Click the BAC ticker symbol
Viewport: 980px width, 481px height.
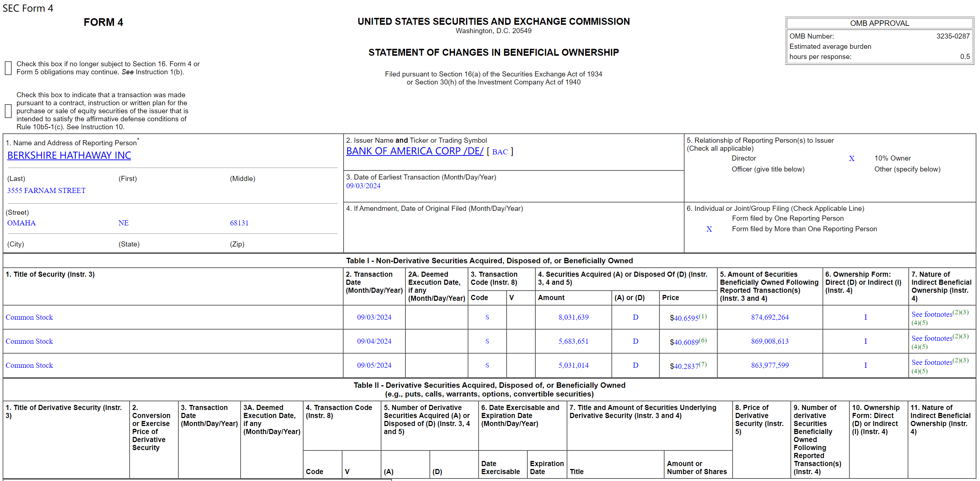pos(500,152)
